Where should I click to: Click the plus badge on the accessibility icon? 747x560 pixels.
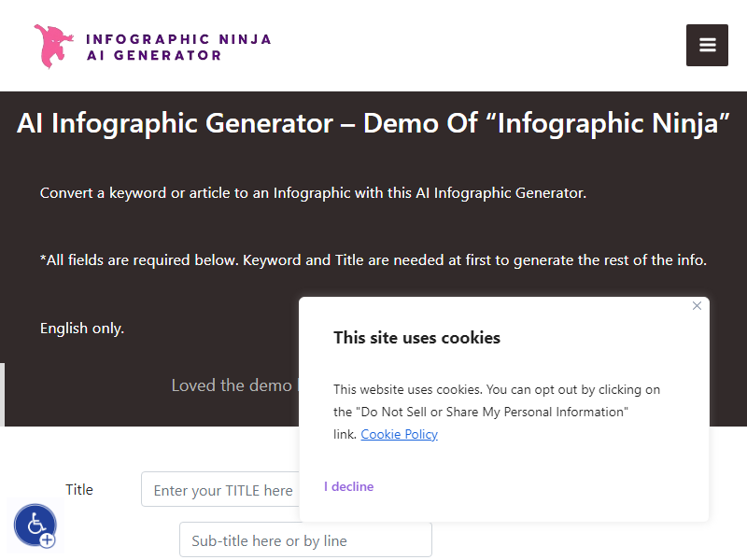pyautogui.click(x=48, y=540)
